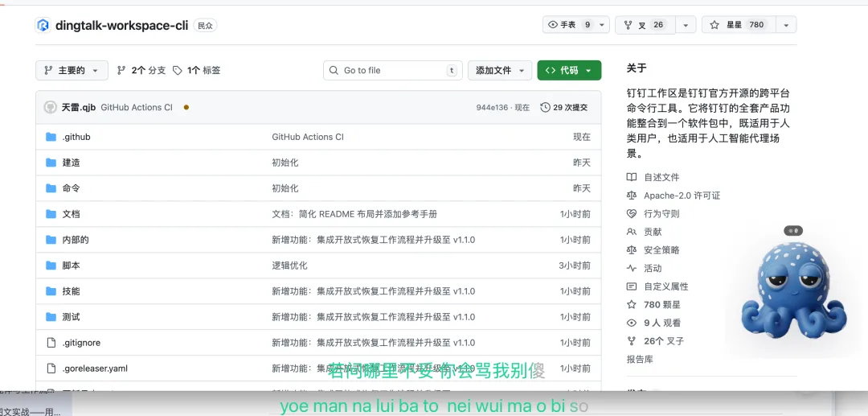Image resolution: width=868 pixels, height=416 pixels.
Task: Click the blue octopus mascot
Action: 794,291
